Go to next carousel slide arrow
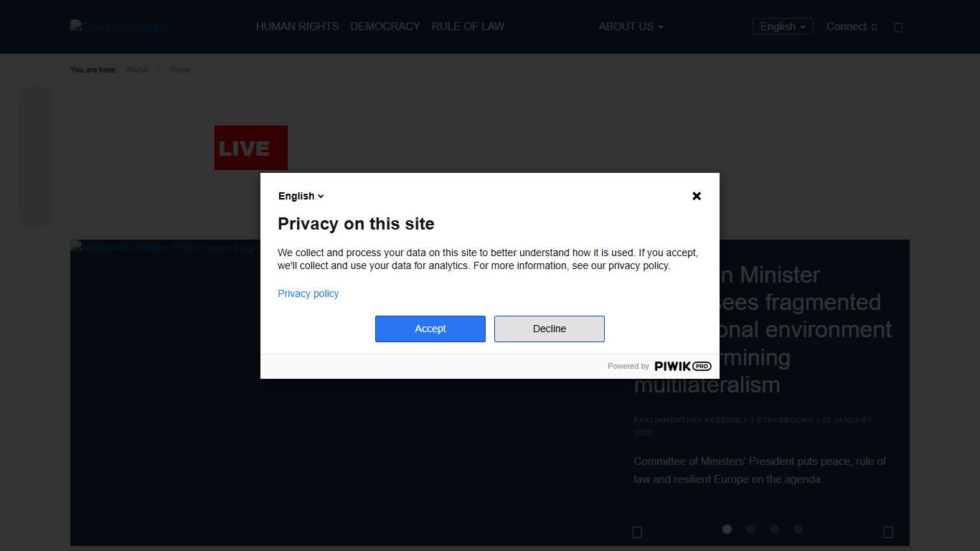980x551 pixels. click(x=887, y=532)
